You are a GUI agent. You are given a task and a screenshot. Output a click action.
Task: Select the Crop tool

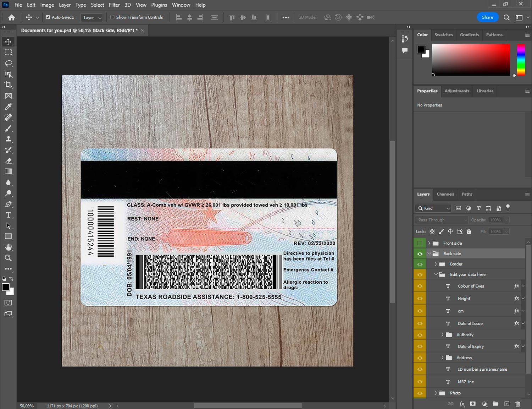(9, 85)
